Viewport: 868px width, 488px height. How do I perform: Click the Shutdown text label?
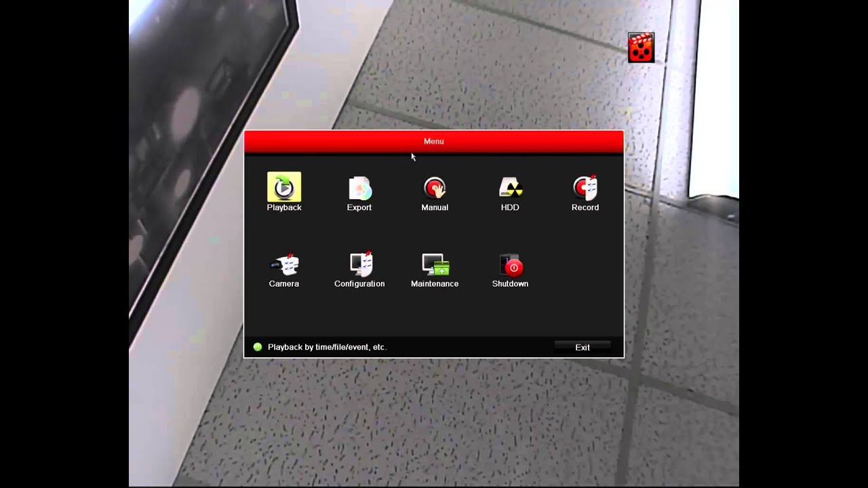point(510,284)
